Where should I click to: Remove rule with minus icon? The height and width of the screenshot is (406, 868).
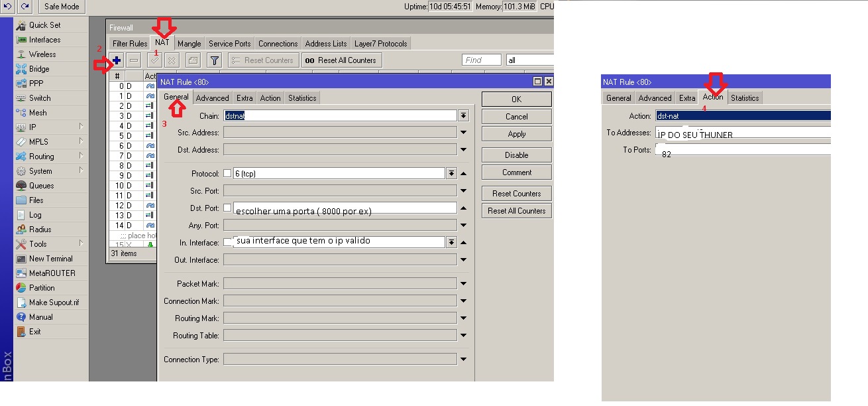pos(134,60)
